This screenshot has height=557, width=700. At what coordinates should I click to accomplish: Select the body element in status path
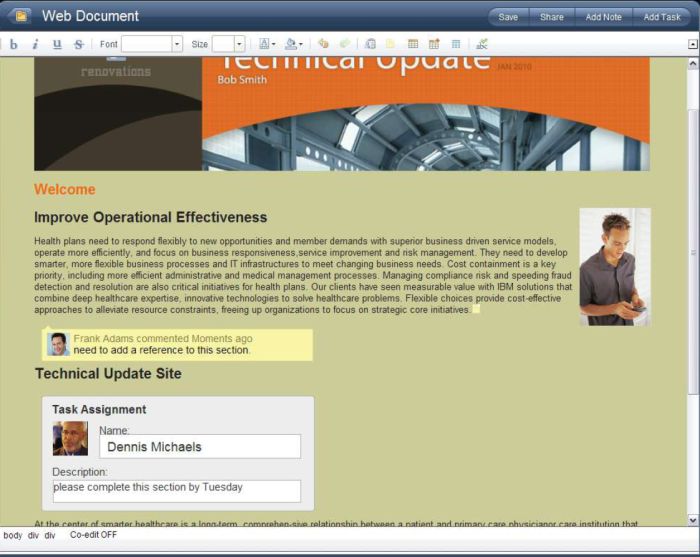click(x=12, y=535)
